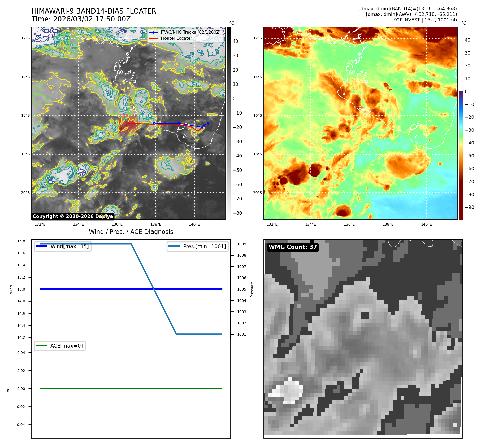
Task: Click the WMG Count: 37 label
Action: 293,247
